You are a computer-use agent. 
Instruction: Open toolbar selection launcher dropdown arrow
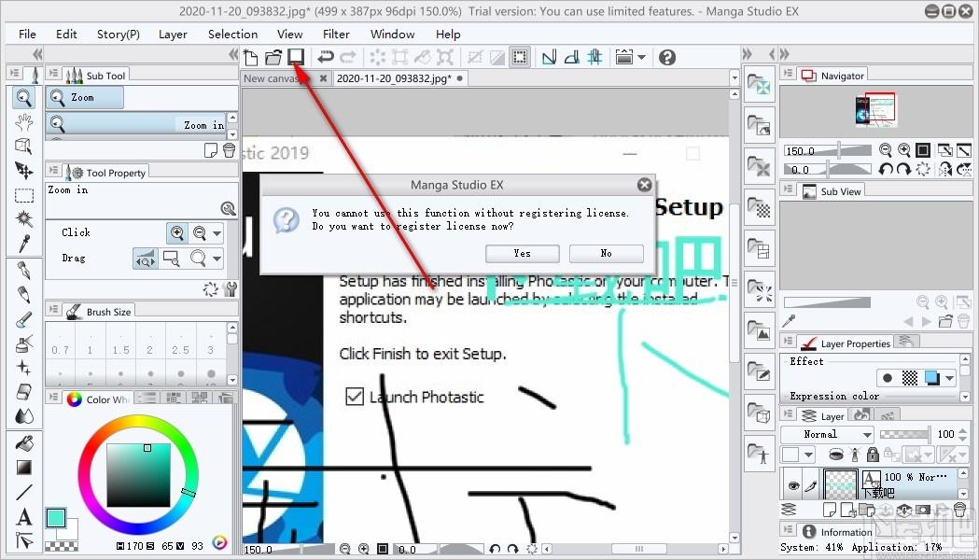(641, 58)
